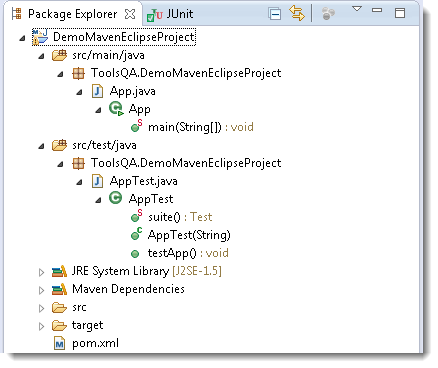Click the AppTest class icon
The height and width of the screenshot is (368, 438).
click(x=115, y=198)
